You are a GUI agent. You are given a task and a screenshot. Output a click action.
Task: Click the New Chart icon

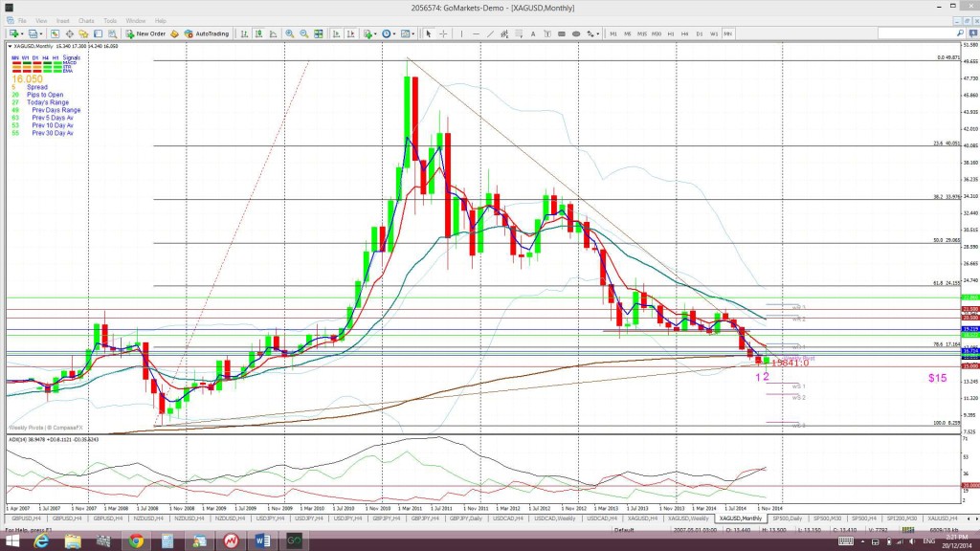(x=13, y=33)
